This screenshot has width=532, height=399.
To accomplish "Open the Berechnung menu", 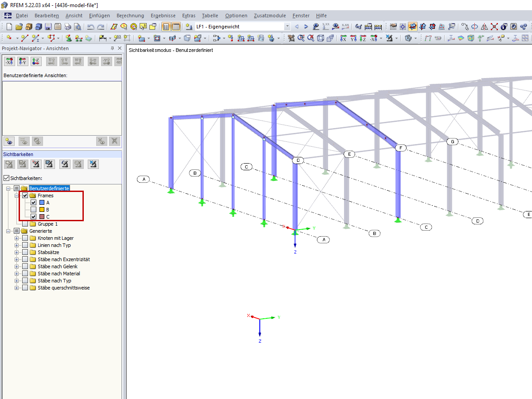I will coord(130,16).
